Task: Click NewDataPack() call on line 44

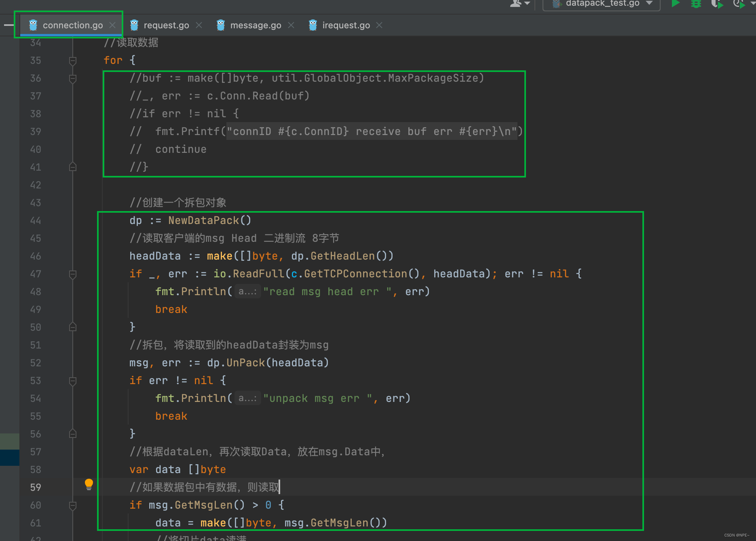Action: [x=210, y=220]
